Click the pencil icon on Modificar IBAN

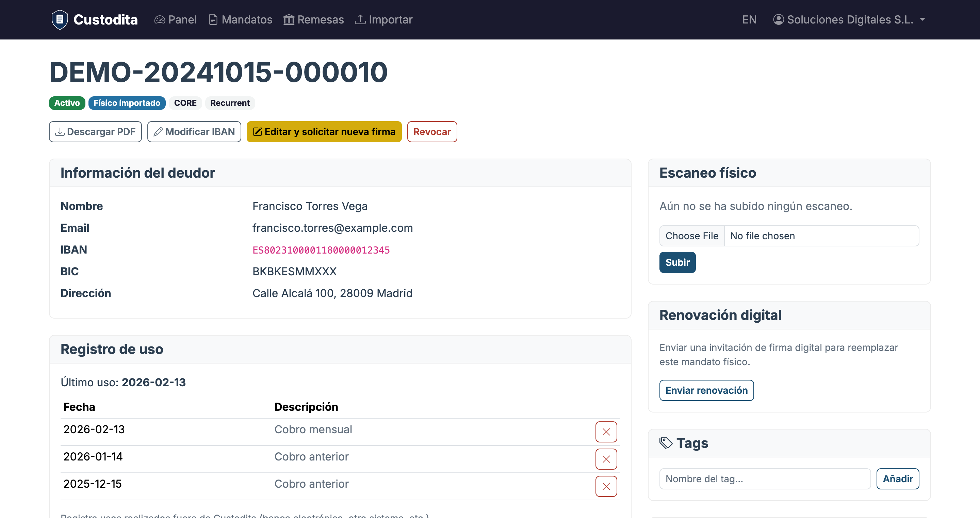(x=158, y=132)
